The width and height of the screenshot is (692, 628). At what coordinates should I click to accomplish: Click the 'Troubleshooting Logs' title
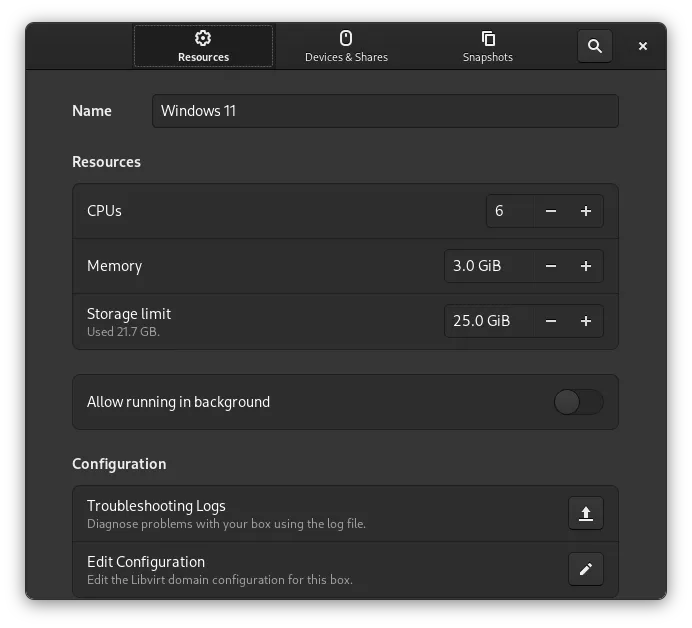click(x=156, y=506)
